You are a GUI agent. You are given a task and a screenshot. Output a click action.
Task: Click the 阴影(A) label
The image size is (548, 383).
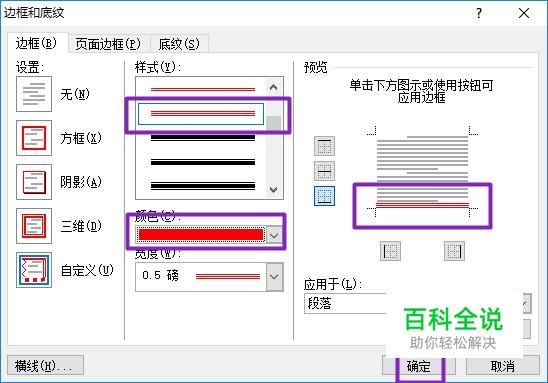coord(81,182)
